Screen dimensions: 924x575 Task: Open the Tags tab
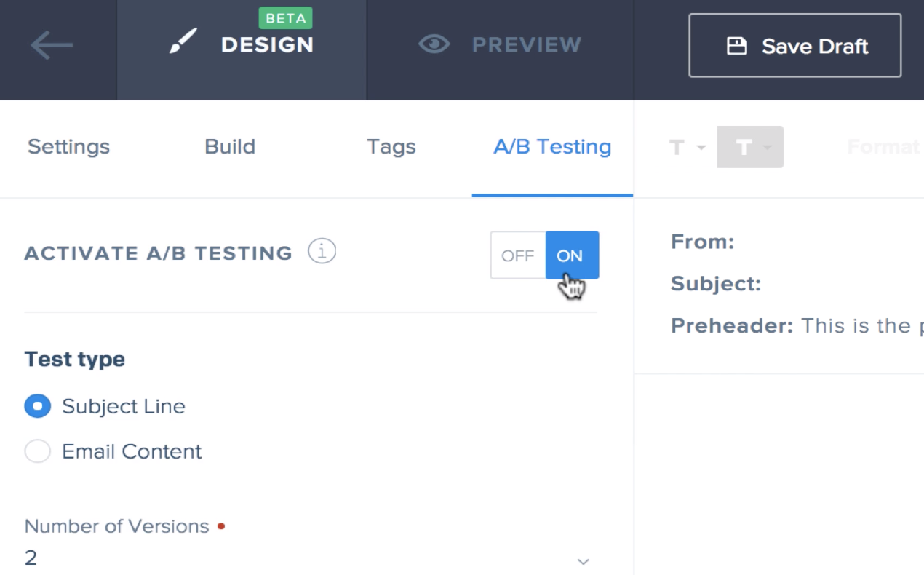(391, 146)
